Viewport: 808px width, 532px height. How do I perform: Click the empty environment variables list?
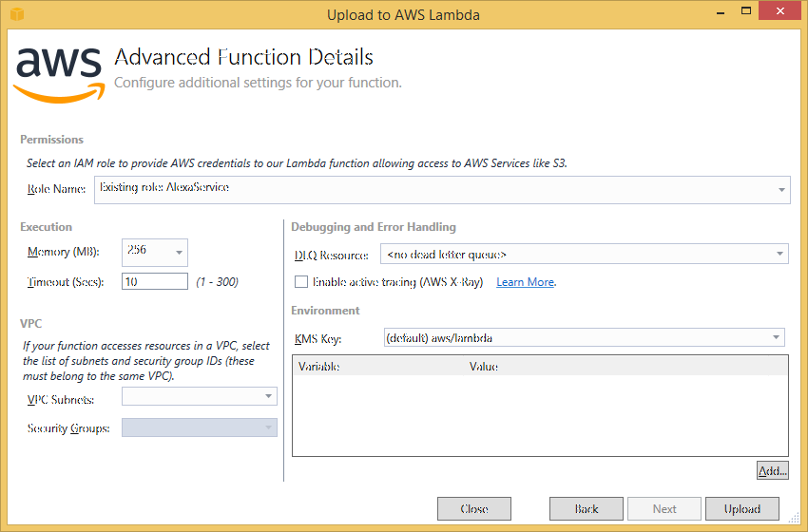coord(539,414)
